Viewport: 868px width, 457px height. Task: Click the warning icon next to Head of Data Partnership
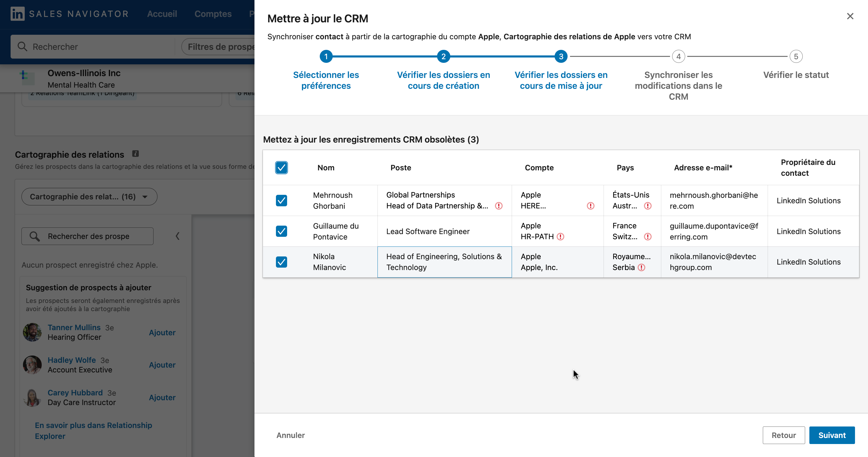pos(499,206)
